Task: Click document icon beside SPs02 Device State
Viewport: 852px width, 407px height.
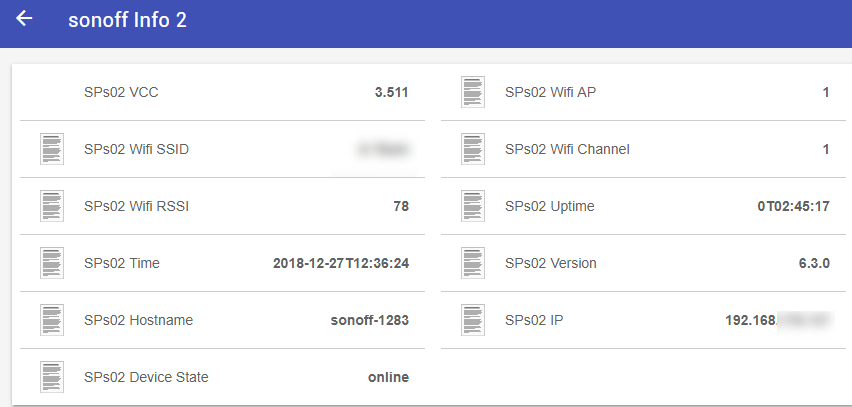Action: (52, 377)
